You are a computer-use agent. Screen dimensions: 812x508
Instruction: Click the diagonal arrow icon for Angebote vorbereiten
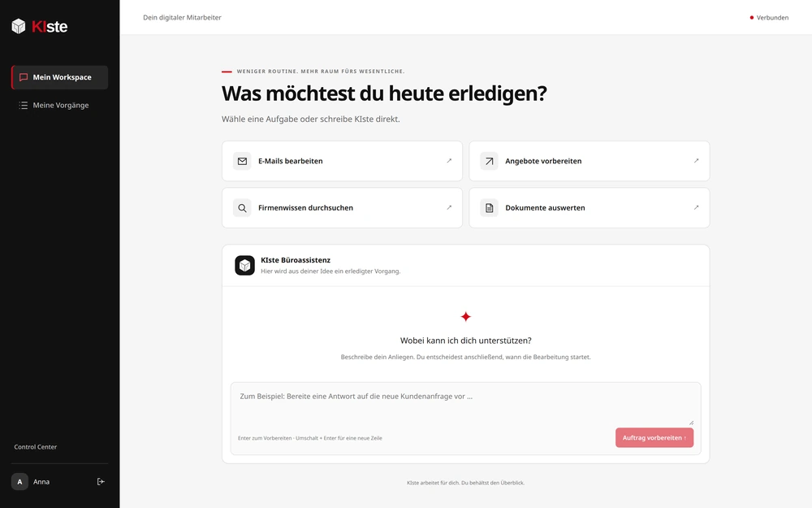(489, 161)
